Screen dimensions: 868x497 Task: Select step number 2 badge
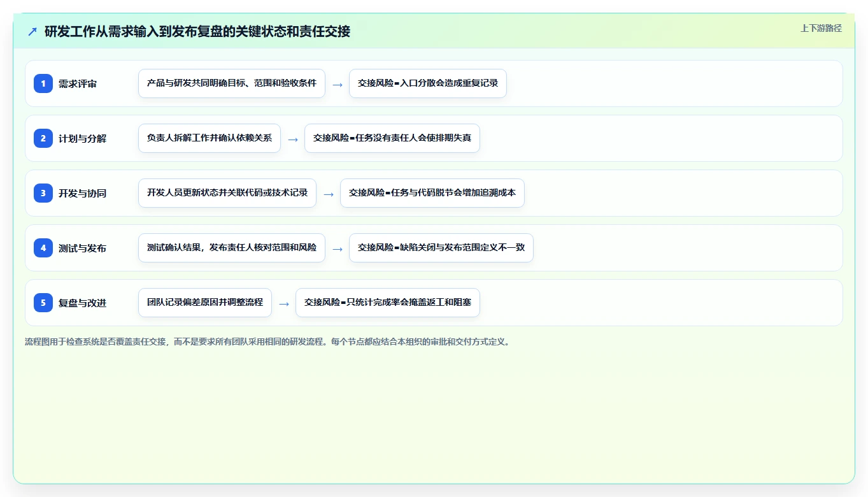point(43,138)
